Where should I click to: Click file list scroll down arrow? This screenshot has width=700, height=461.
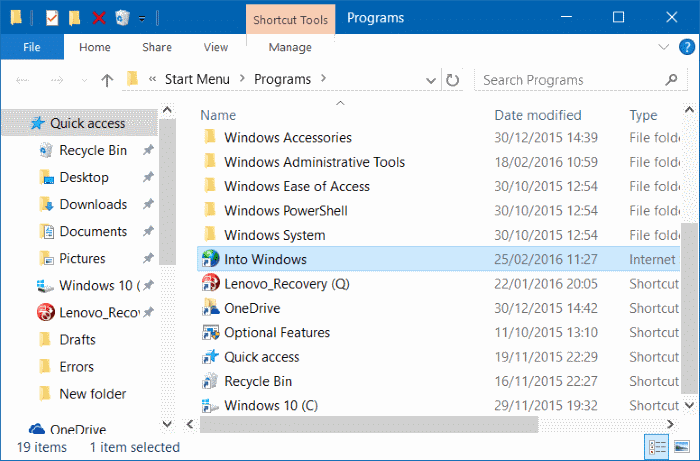[x=689, y=405]
